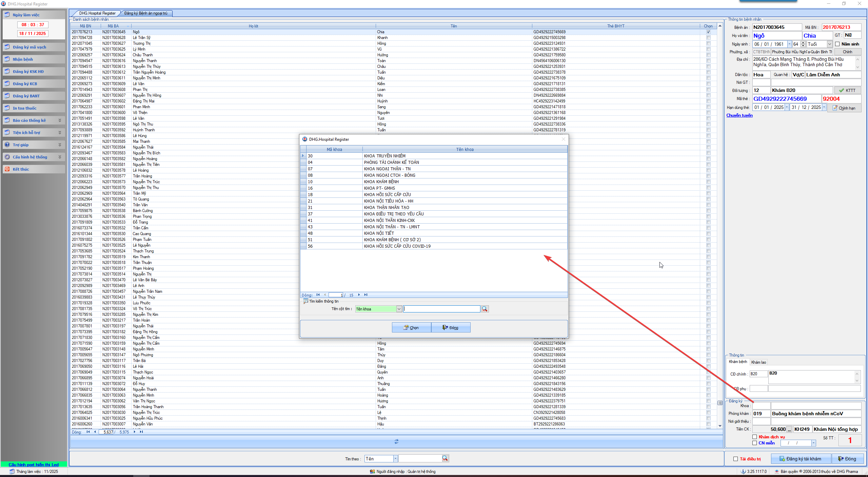Open the Tìm theo combo box

(395, 459)
